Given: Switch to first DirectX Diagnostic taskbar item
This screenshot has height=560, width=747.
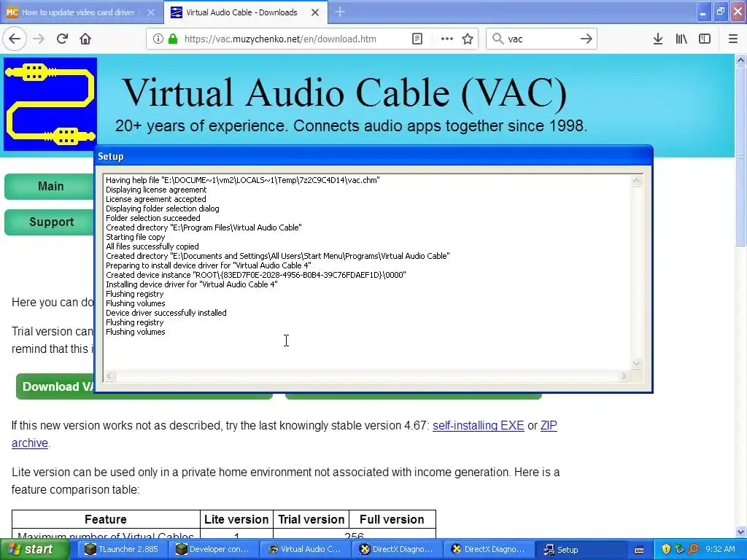Looking at the screenshot, I should pos(398,549).
